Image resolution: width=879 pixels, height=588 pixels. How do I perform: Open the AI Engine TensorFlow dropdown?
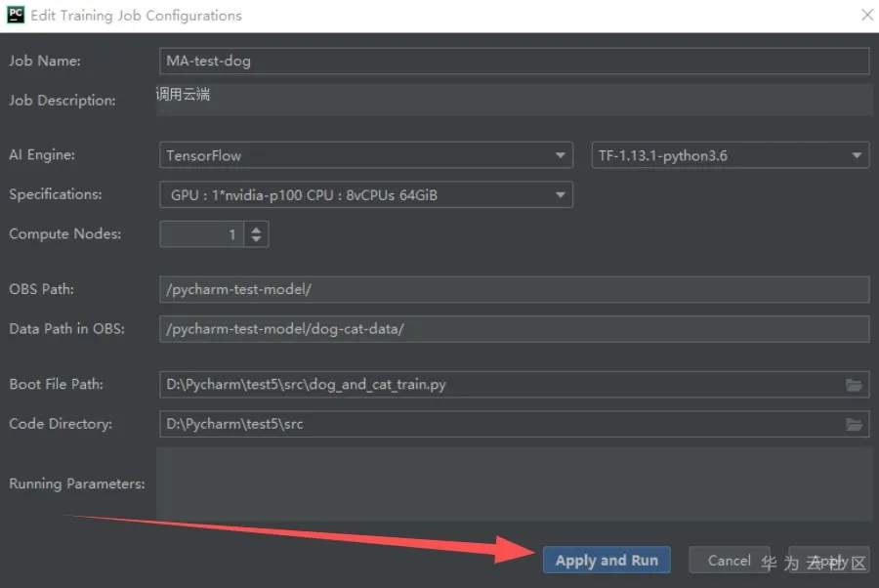(x=365, y=155)
